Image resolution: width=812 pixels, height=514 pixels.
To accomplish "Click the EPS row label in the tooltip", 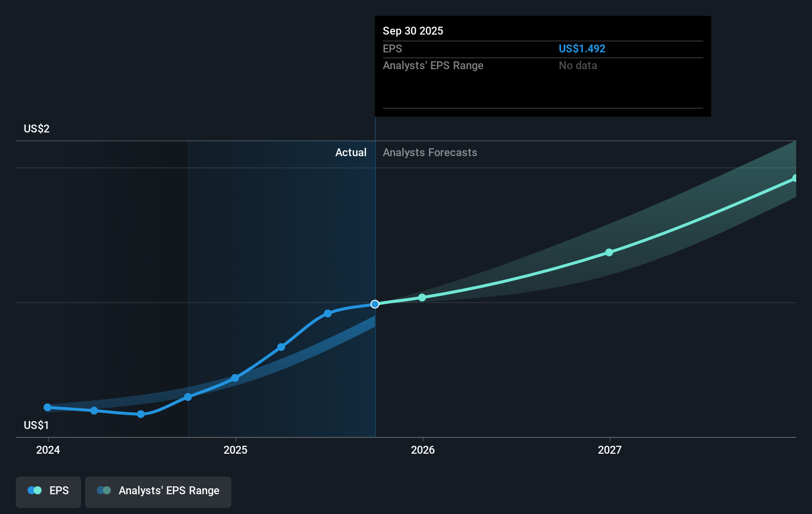I will coord(393,48).
